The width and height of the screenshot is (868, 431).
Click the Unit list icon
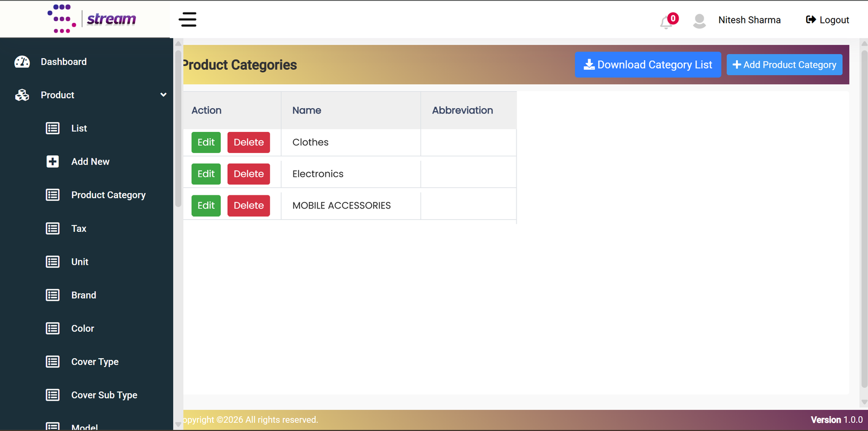click(x=53, y=262)
